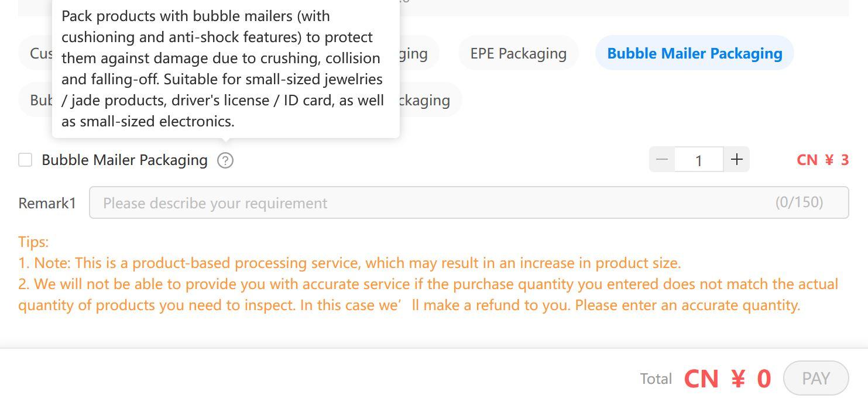Image resolution: width=868 pixels, height=402 pixels.
Task: Open the Bubble Mailer Packaging help icon
Action: [x=225, y=160]
